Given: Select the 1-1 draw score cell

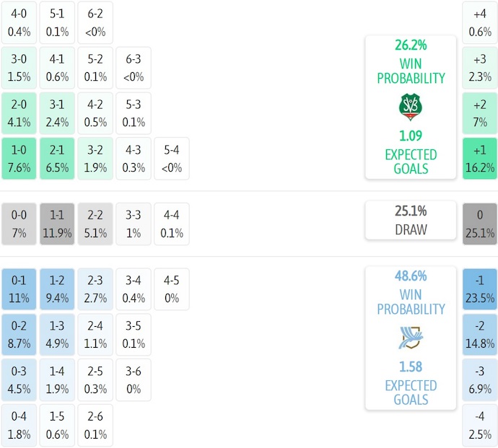Looking at the screenshot, I should point(57,224).
